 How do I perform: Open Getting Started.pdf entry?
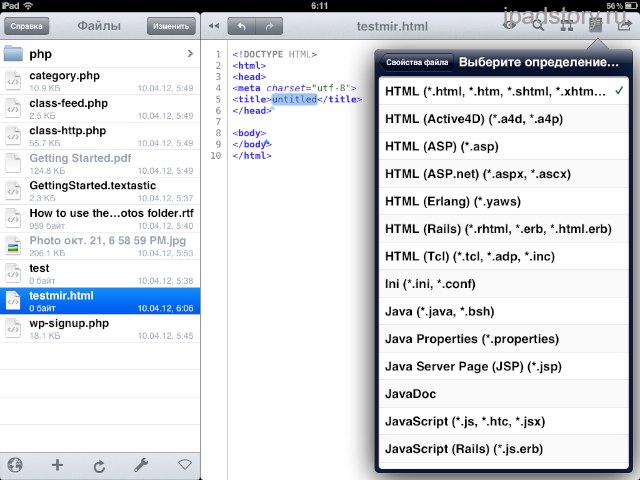tap(100, 164)
